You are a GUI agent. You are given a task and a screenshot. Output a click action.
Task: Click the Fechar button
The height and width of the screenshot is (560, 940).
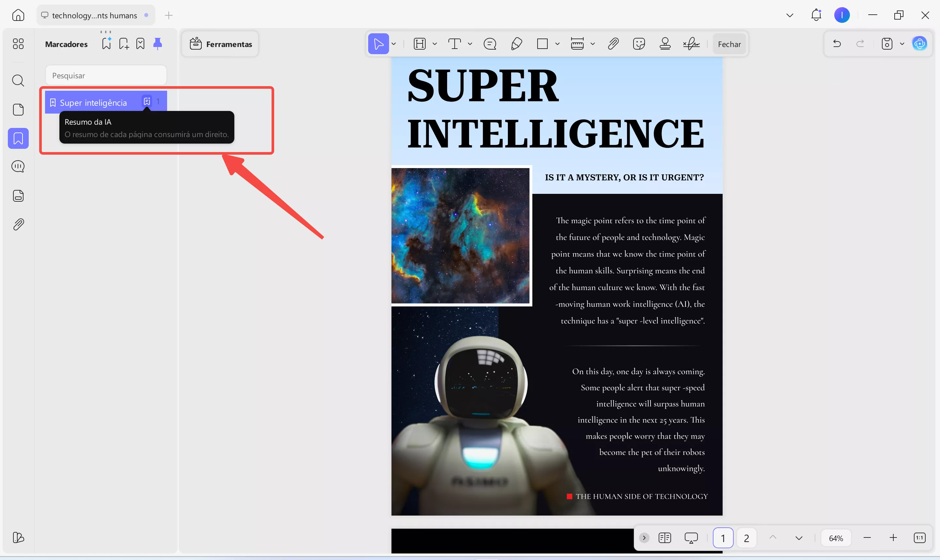729,44
